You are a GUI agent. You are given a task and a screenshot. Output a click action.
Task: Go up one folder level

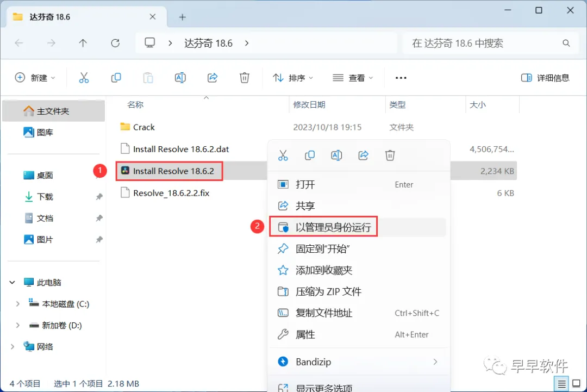(83, 43)
